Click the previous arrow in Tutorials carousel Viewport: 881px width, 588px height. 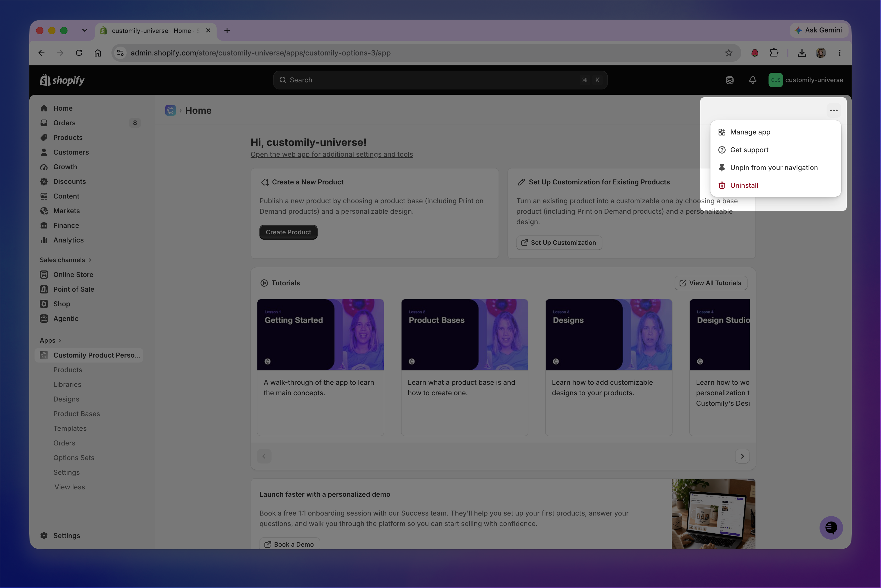(x=264, y=456)
